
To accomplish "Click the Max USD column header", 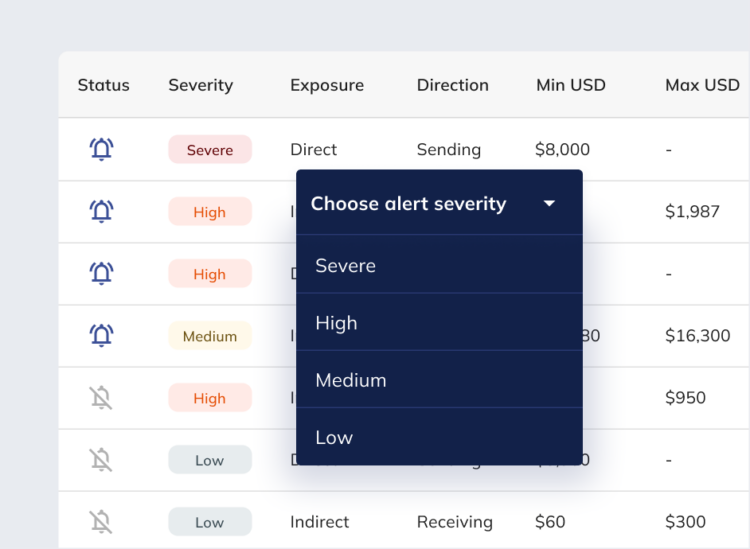I will [702, 85].
